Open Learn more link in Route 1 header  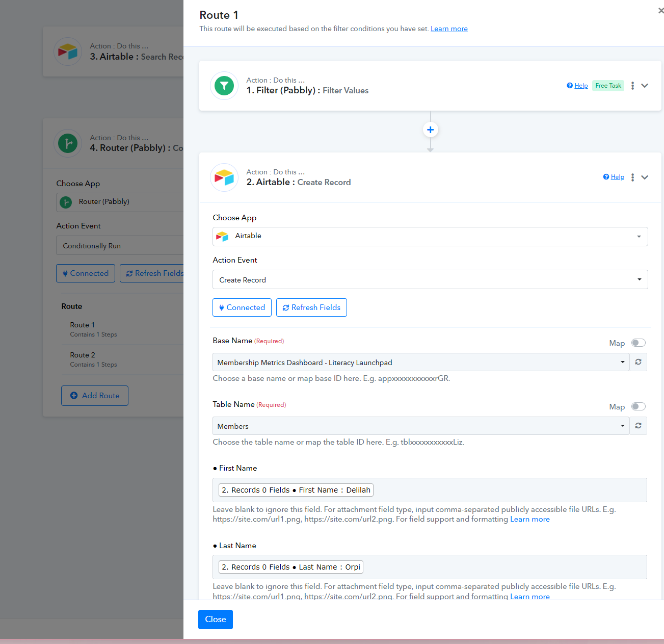pyautogui.click(x=449, y=29)
